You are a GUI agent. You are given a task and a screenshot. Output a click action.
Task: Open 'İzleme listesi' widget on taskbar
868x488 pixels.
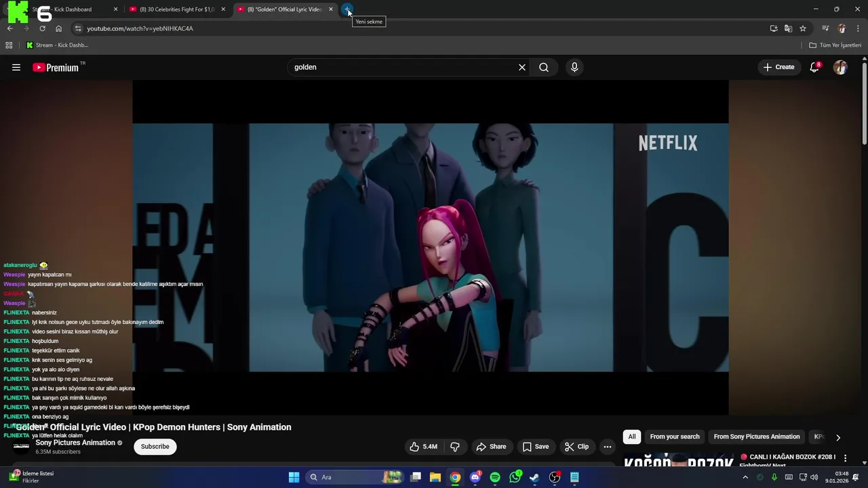(32, 477)
